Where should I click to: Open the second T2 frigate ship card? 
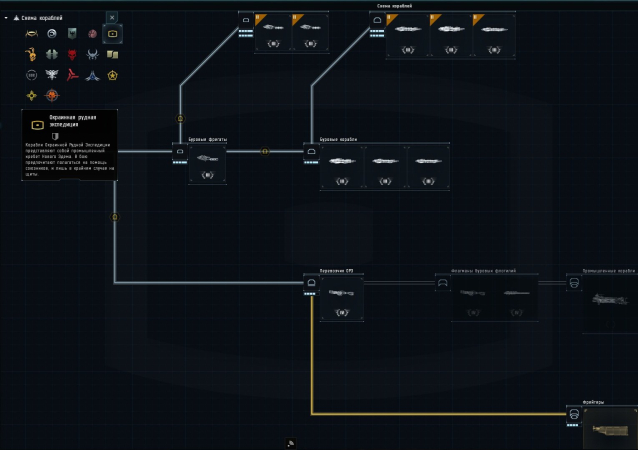(310, 33)
